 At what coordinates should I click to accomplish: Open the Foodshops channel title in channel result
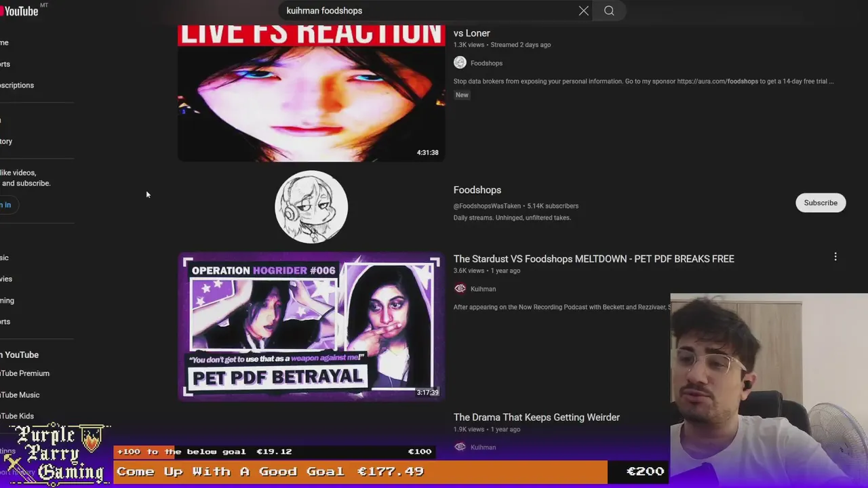[x=477, y=190]
